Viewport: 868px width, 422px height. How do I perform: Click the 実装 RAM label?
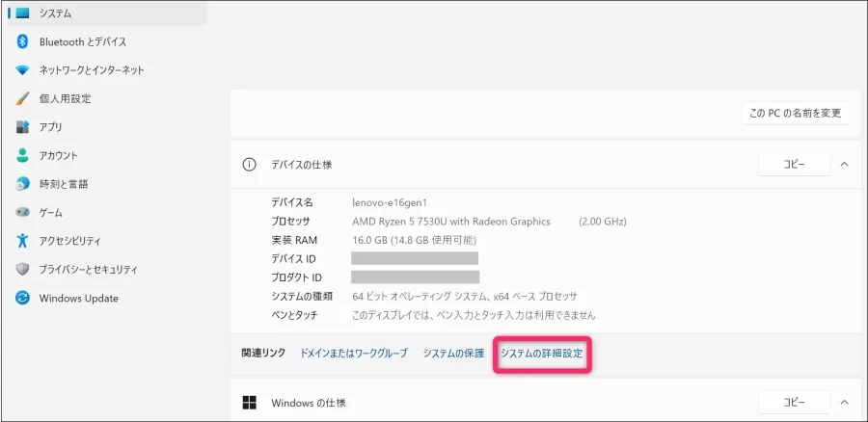point(294,240)
